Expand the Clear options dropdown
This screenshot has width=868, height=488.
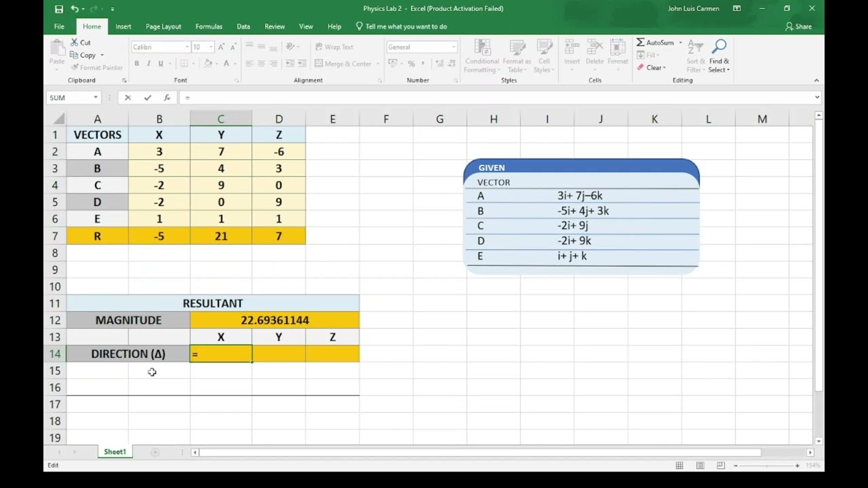pos(664,68)
